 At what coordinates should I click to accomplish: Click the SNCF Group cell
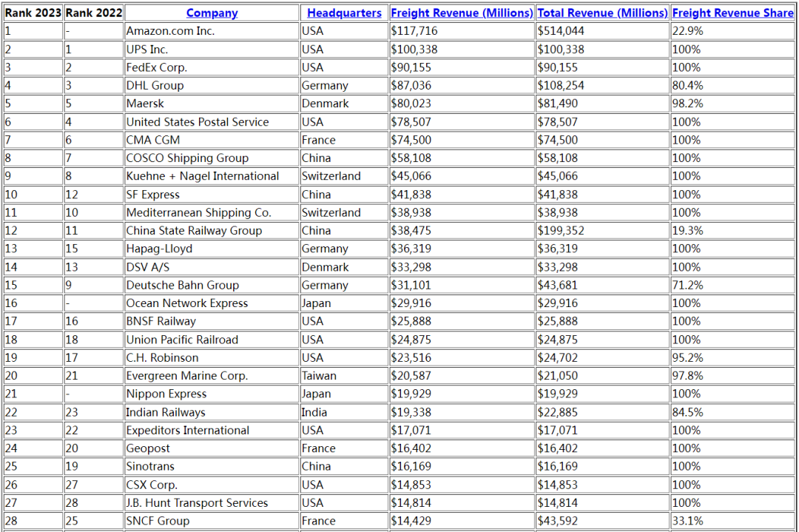click(x=212, y=522)
